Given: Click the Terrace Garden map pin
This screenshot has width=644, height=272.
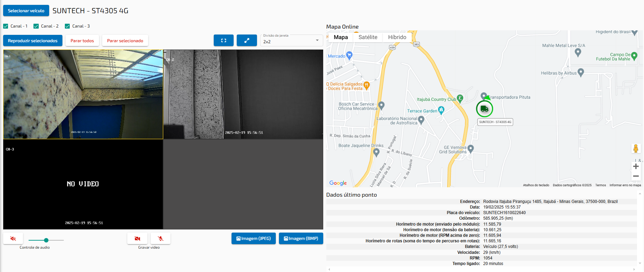Looking at the screenshot, I should pos(441,110).
